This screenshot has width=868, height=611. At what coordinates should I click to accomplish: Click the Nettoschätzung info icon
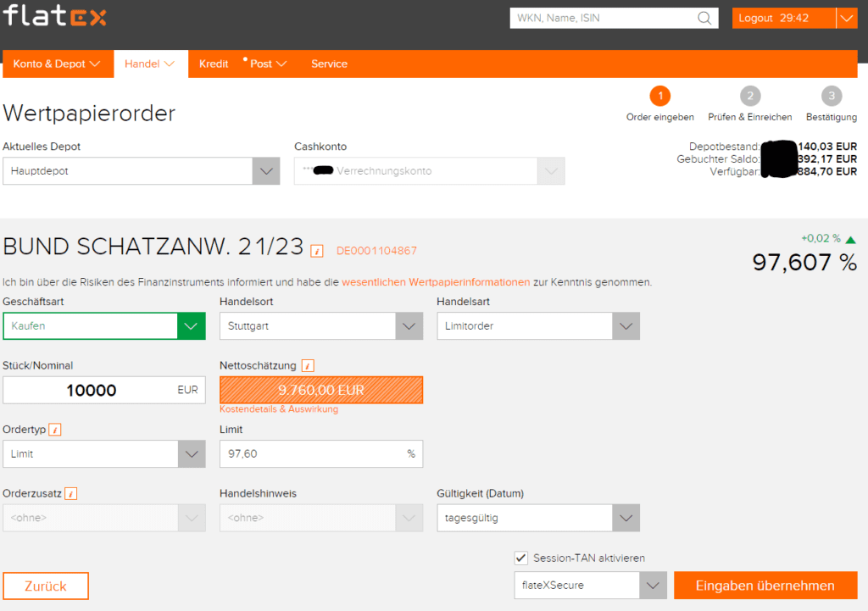coord(308,366)
